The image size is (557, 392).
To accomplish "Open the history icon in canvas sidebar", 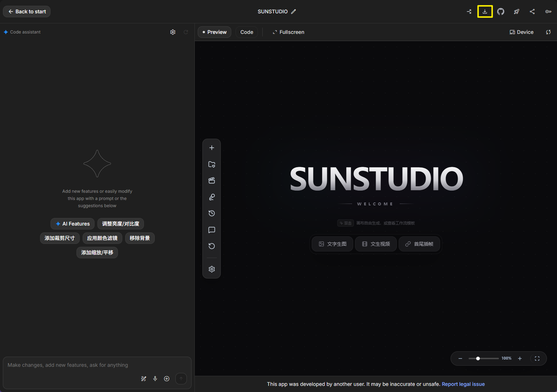I will coord(212,213).
